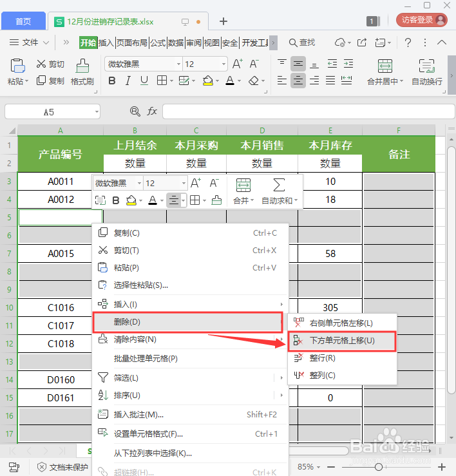Click the zoom slider handle
The height and width of the screenshot is (476, 456).
tap(379, 467)
